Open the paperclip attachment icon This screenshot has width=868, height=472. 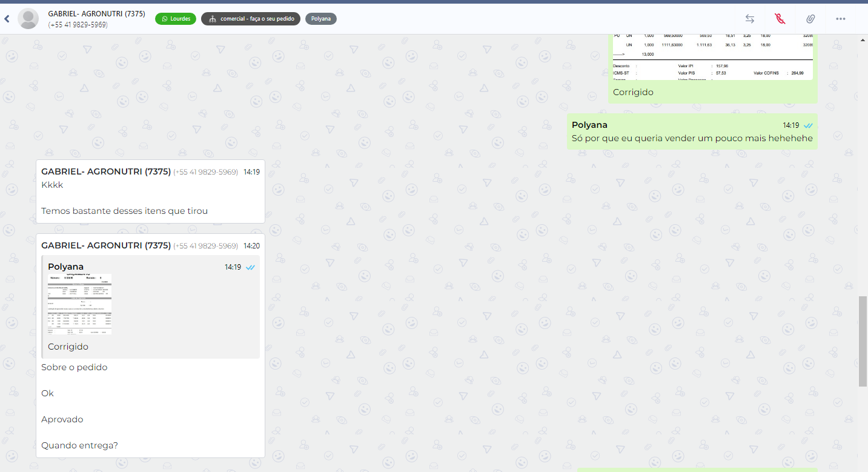tap(810, 19)
